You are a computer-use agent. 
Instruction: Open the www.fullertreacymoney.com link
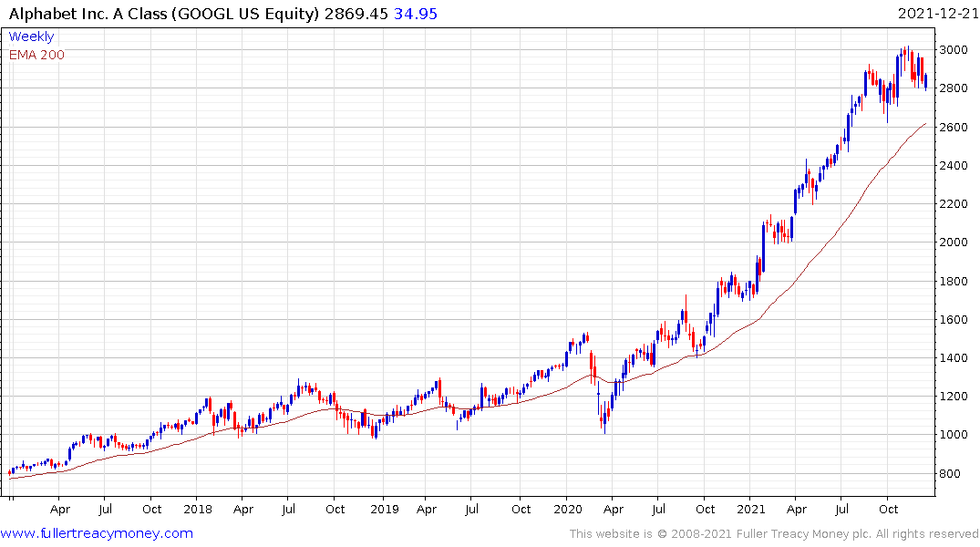[x=97, y=533]
